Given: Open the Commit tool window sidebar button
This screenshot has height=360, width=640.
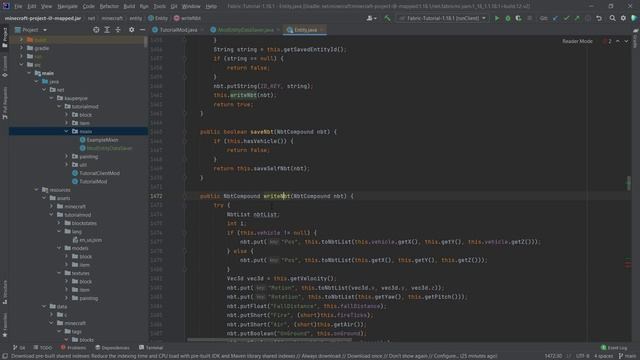Looking at the screenshot, I should 5,67.
